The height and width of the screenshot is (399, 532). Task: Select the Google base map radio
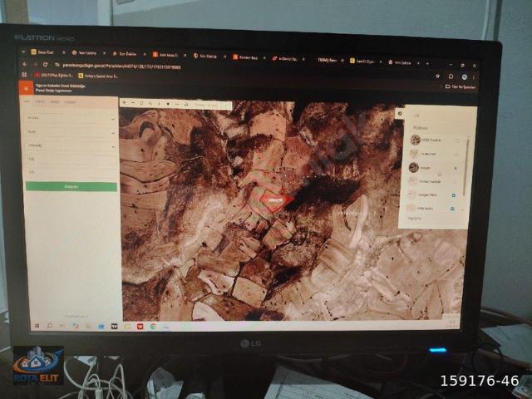[x=456, y=168]
